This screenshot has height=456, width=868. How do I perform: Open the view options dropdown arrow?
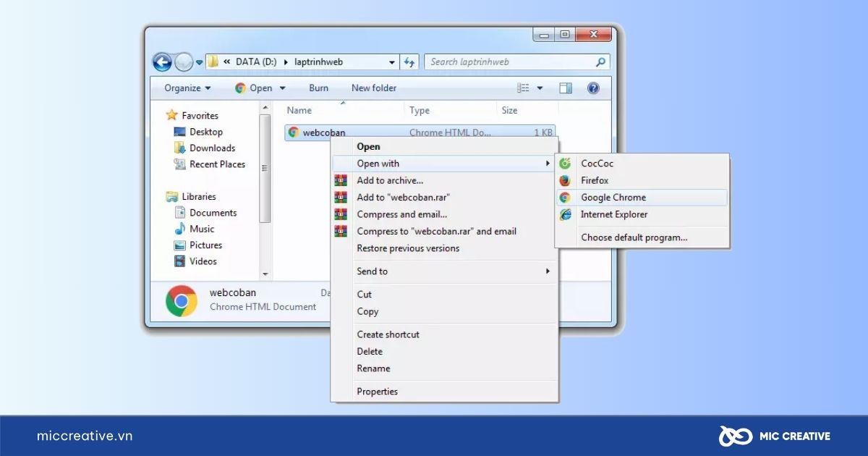click(x=540, y=88)
